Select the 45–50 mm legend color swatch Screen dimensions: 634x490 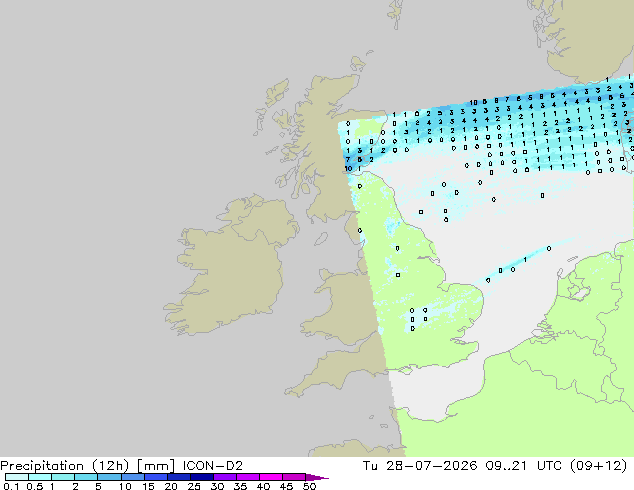click(x=294, y=477)
